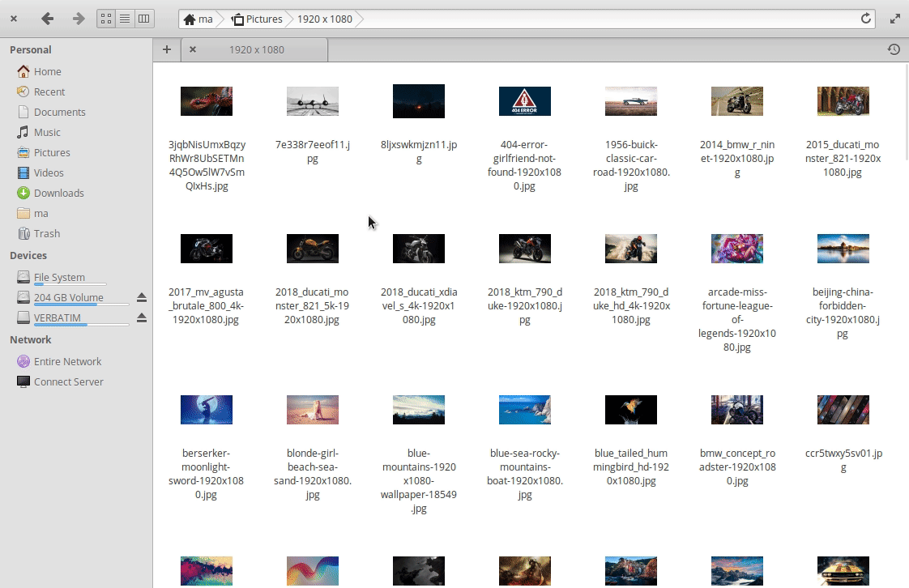This screenshot has height=588, width=909.
Task: Click the vertical scrollbar handle
Action: (906, 113)
